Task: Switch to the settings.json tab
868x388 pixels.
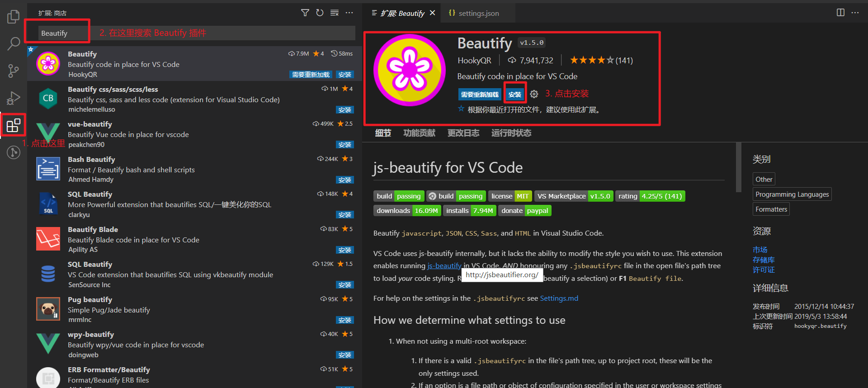Action: (x=478, y=13)
